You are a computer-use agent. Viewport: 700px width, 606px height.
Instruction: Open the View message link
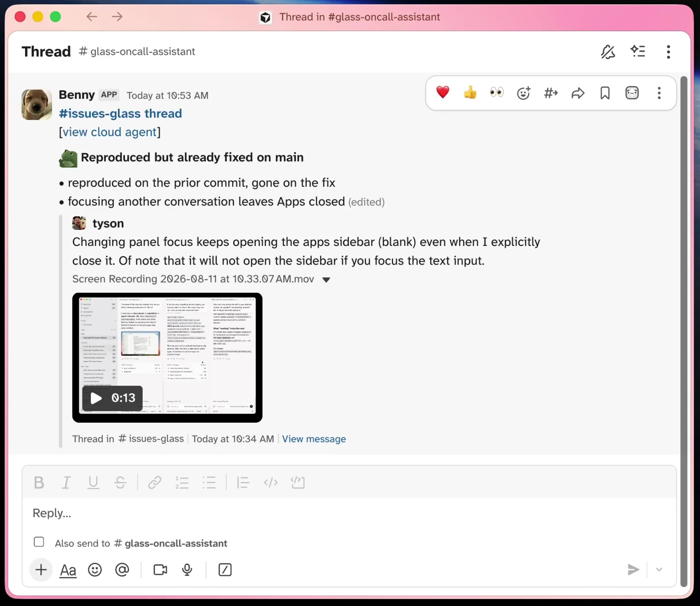coord(314,439)
